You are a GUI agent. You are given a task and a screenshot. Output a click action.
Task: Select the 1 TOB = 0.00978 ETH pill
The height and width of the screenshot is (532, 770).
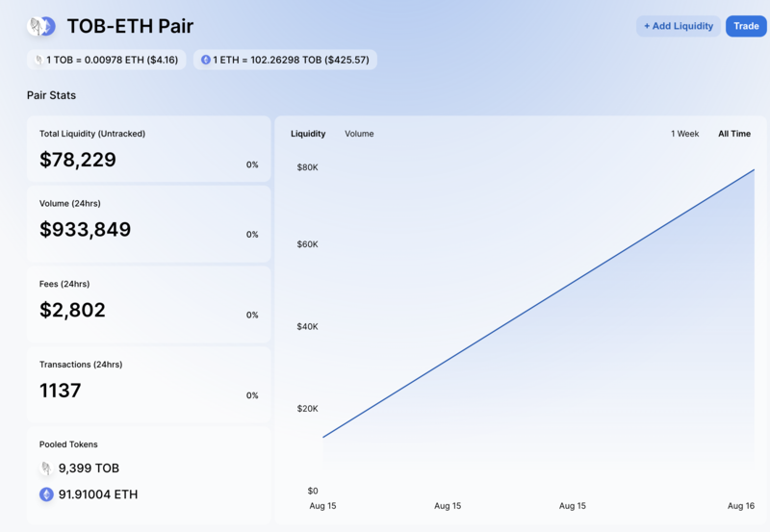[107, 60]
